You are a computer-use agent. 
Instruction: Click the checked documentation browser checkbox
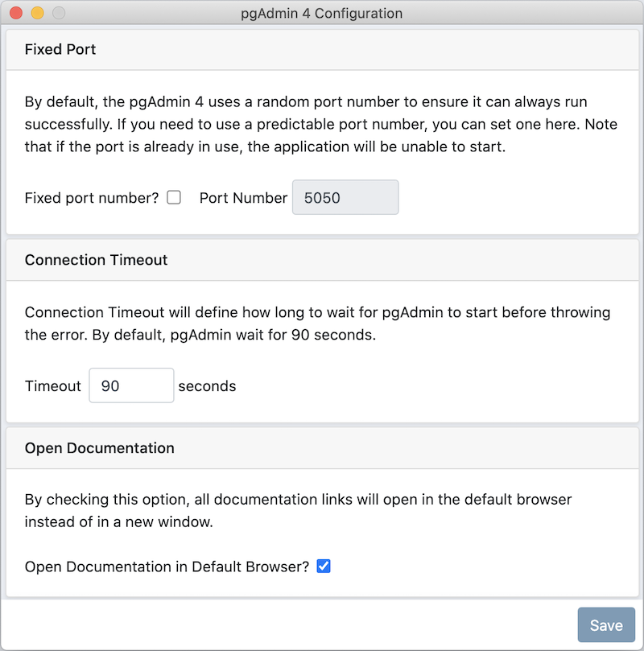323,567
